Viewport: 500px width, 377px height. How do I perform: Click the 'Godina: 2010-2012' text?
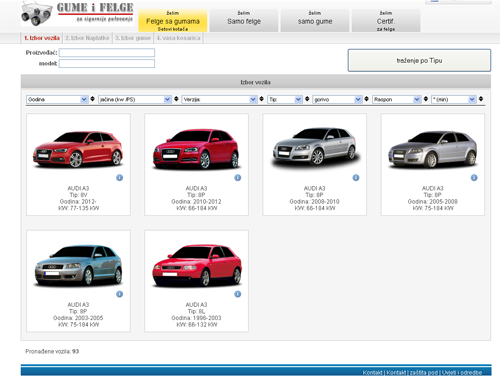pos(196,202)
